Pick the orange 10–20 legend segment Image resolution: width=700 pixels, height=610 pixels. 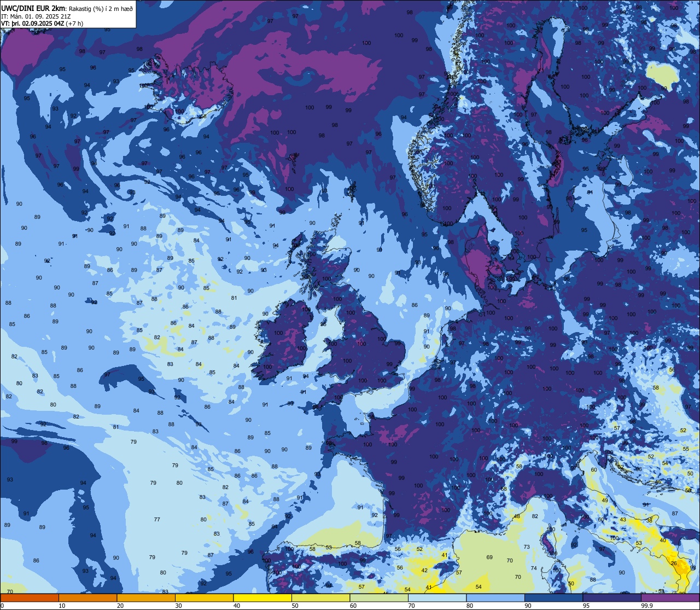click(87, 597)
